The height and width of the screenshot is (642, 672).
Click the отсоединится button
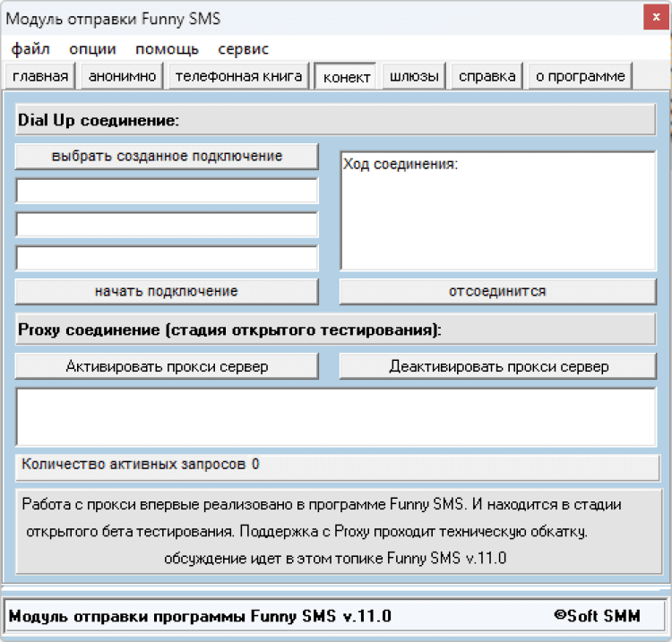click(x=497, y=292)
